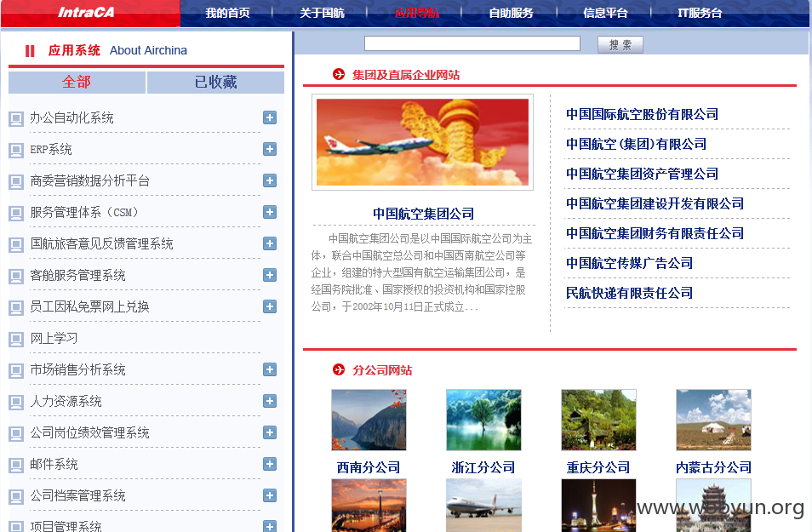Expand 公司档案管理系统 with its plus button

(x=270, y=495)
